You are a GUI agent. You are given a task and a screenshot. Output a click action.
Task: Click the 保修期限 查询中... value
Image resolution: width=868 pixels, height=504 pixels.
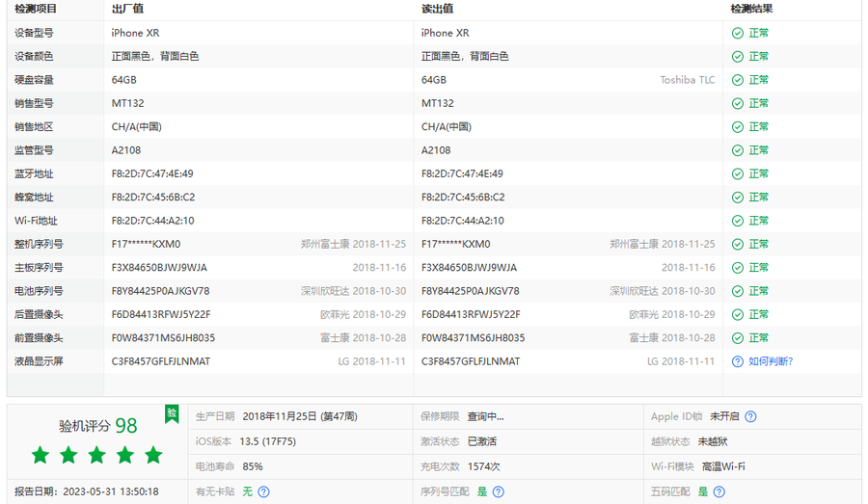485,416
